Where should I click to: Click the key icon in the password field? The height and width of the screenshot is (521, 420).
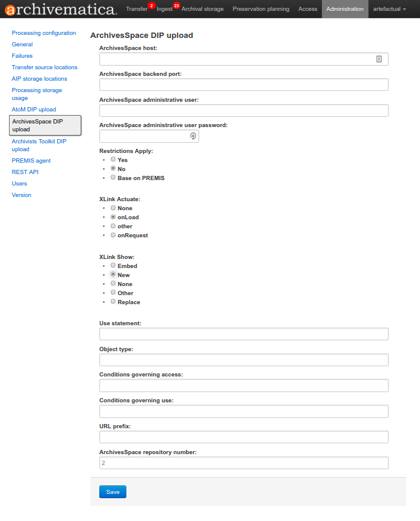(193, 136)
